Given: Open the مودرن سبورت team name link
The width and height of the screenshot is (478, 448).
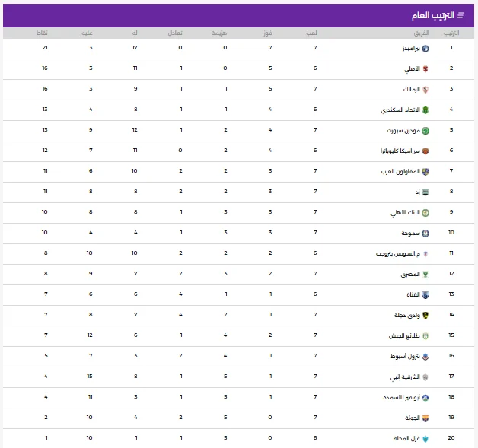Looking at the screenshot, I should [403, 131].
